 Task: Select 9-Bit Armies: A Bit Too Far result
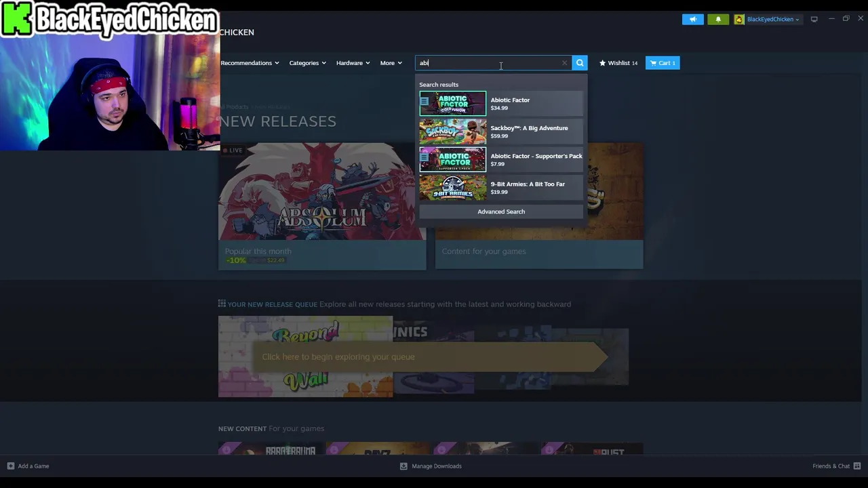coord(501,188)
